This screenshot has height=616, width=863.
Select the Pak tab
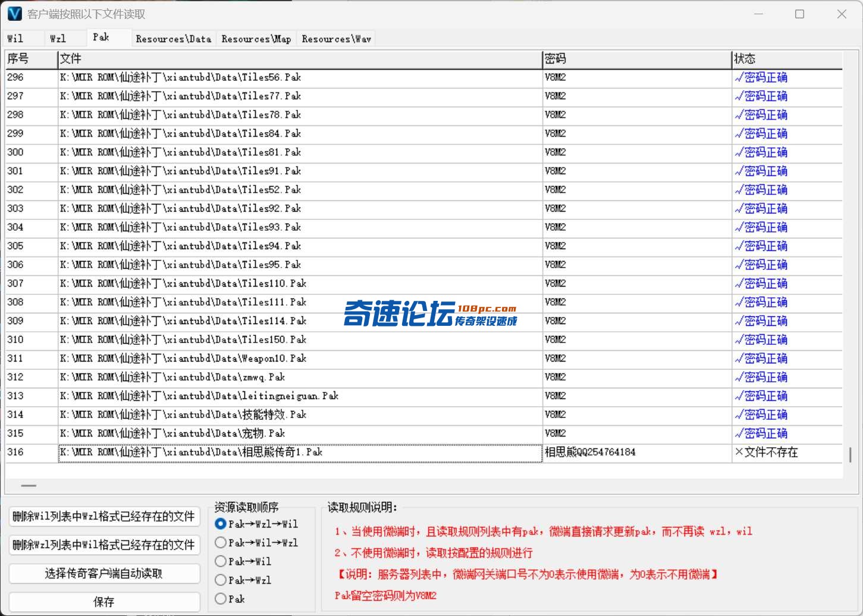pos(109,37)
